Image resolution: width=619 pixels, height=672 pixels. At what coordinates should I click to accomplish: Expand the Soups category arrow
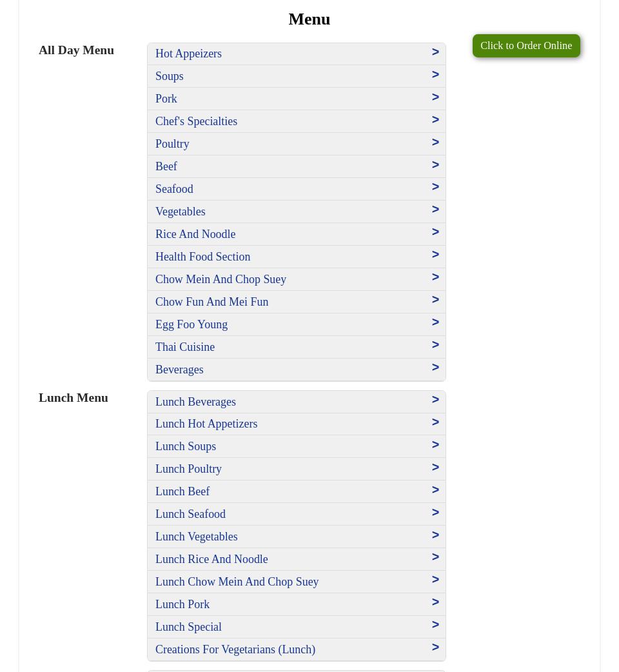435,75
